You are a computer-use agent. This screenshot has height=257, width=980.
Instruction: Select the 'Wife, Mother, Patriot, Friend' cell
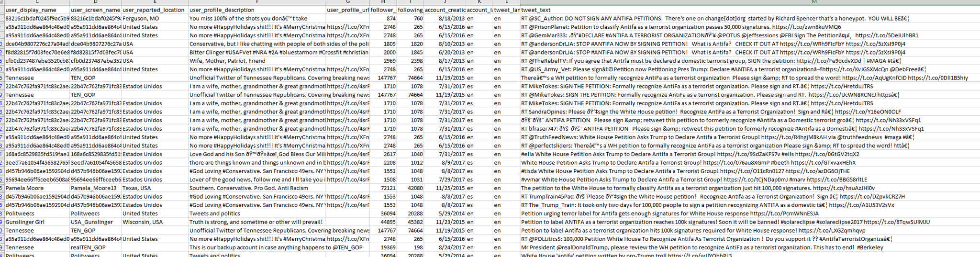coord(257,61)
